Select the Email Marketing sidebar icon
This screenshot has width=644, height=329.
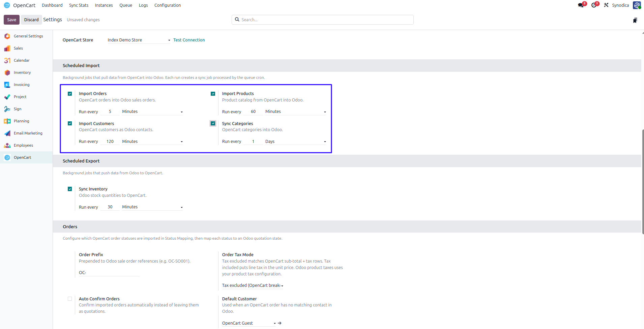(7, 133)
